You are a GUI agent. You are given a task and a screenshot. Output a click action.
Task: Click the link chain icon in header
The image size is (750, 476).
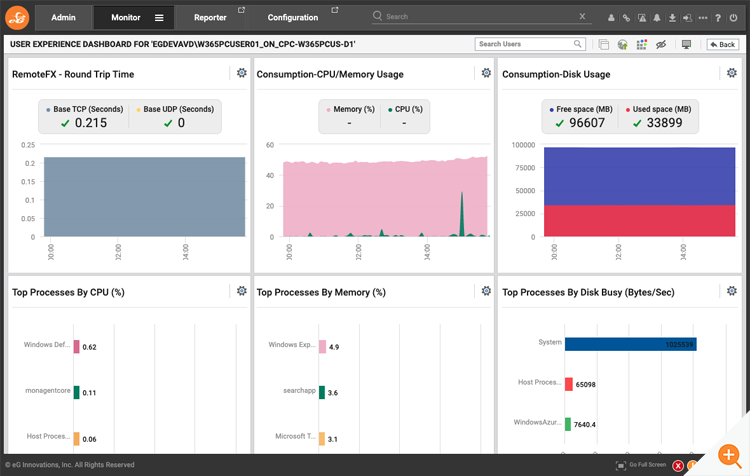[626, 18]
